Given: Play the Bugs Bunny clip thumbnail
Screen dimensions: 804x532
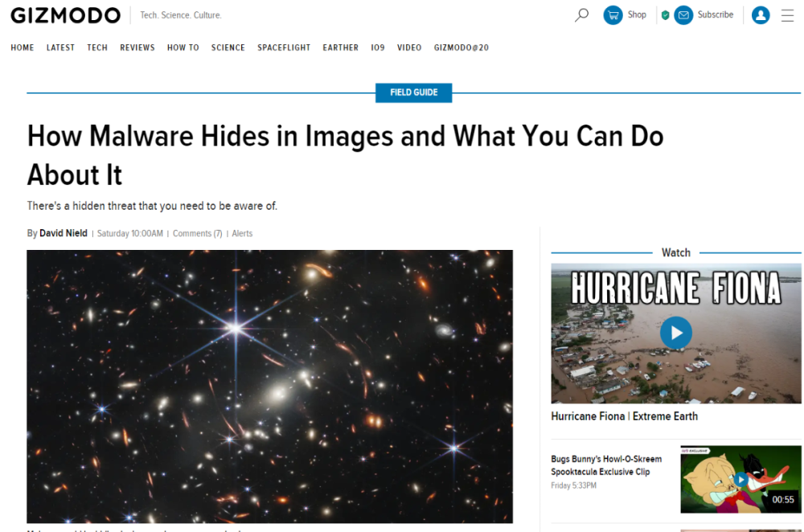Looking at the screenshot, I should point(740,479).
